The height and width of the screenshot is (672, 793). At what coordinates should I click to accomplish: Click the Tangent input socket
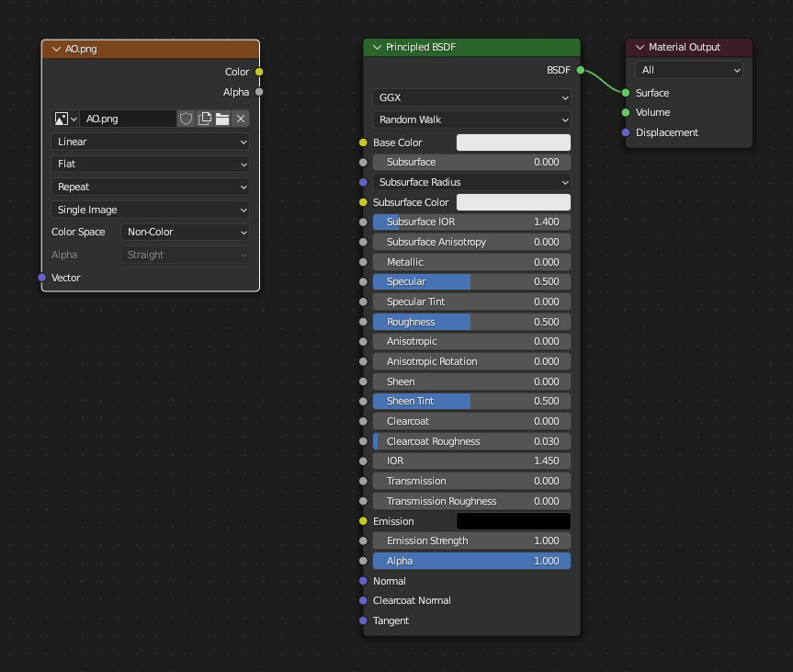tap(363, 621)
